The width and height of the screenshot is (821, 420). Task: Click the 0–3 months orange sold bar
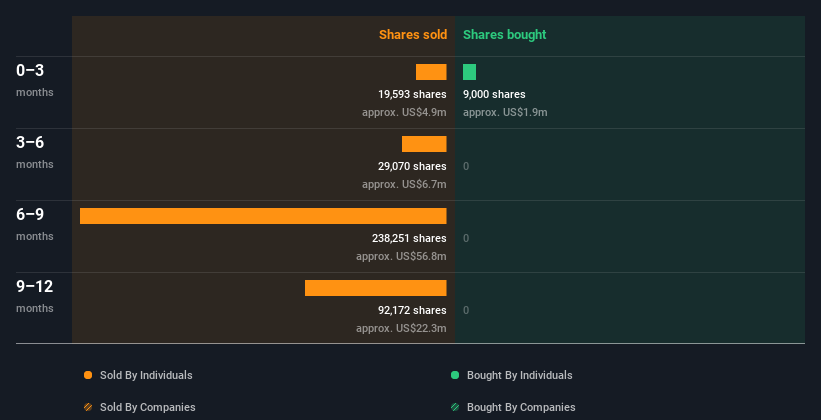point(431,72)
